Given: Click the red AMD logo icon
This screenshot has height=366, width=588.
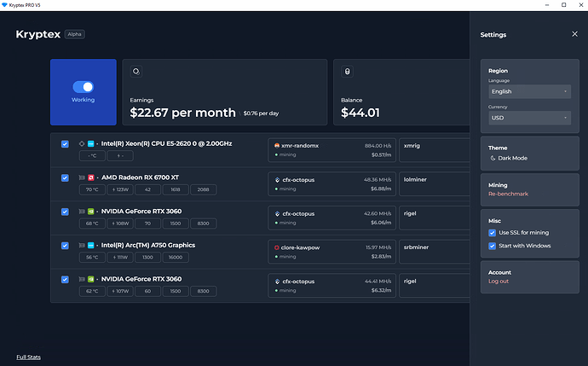Looking at the screenshot, I should point(90,177).
